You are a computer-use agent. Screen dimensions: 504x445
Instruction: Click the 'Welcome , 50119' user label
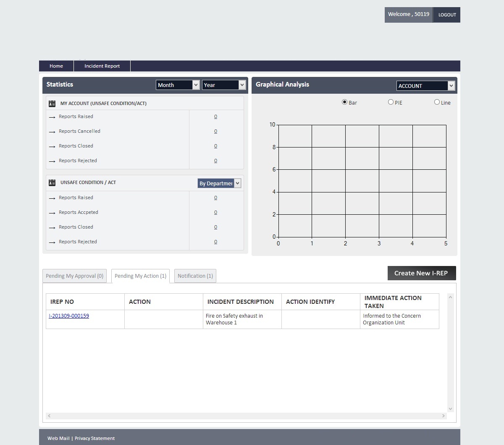tap(409, 14)
